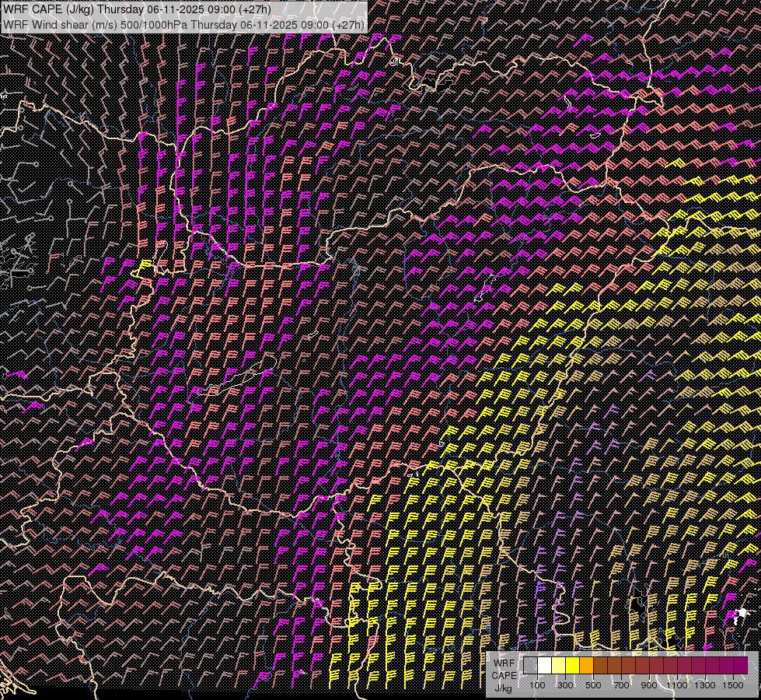Screen dimensions: 761x700
Task: Click the bright yellow CAPE legend swatch
Action: (x=572, y=666)
